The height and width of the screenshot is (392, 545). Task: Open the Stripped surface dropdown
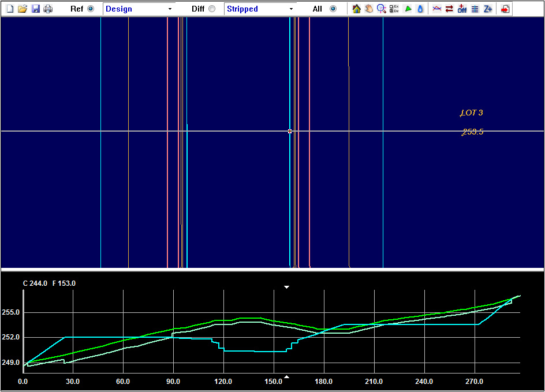pos(260,9)
